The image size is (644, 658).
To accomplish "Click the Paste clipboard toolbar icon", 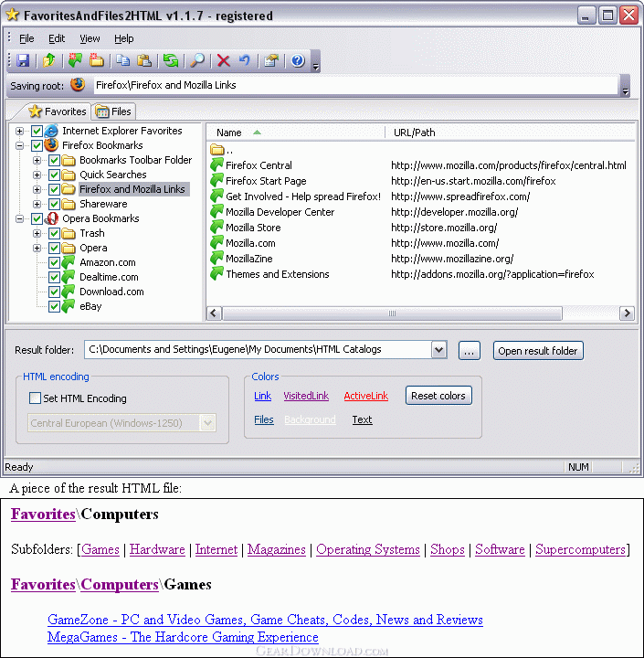I will pyautogui.click(x=144, y=60).
